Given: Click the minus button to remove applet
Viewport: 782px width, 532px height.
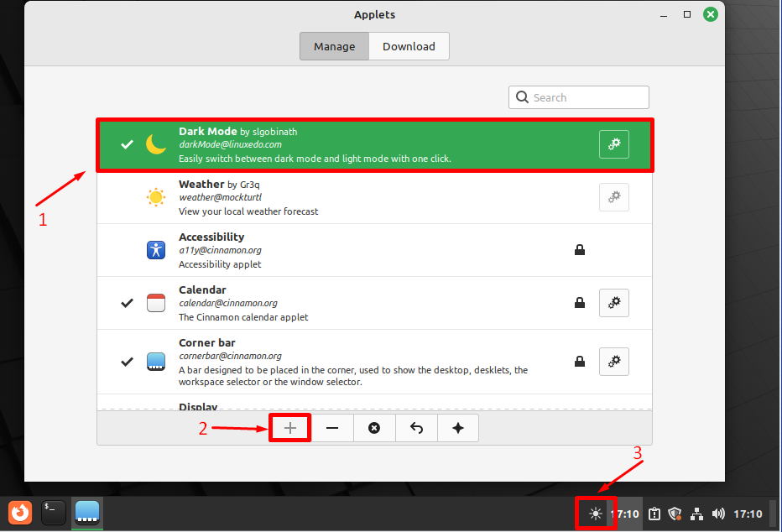Looking at the screenshot, I should point(332,428).
